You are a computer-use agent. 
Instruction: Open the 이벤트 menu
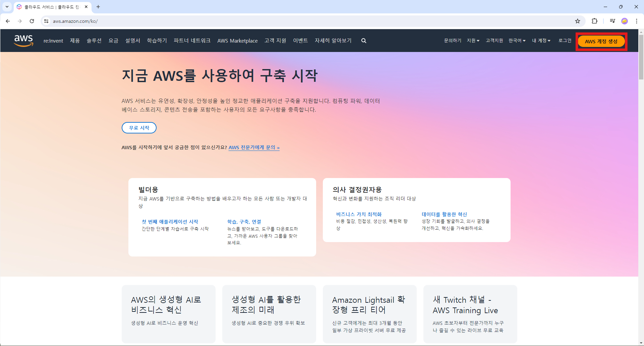coord(300,41)
